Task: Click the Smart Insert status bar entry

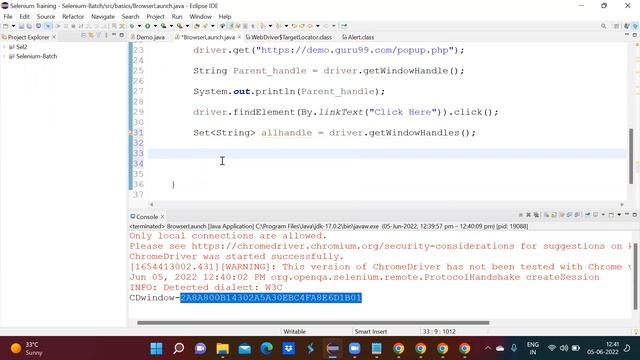Action: 371,331
